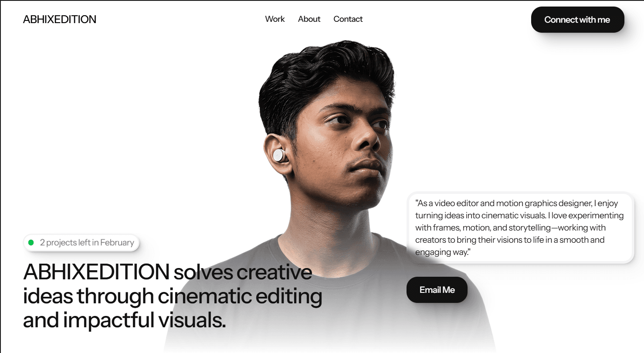644x353 pixels.
Task: Open the Work navigation link
Action: pyautogui.click(x=275, y=19)
